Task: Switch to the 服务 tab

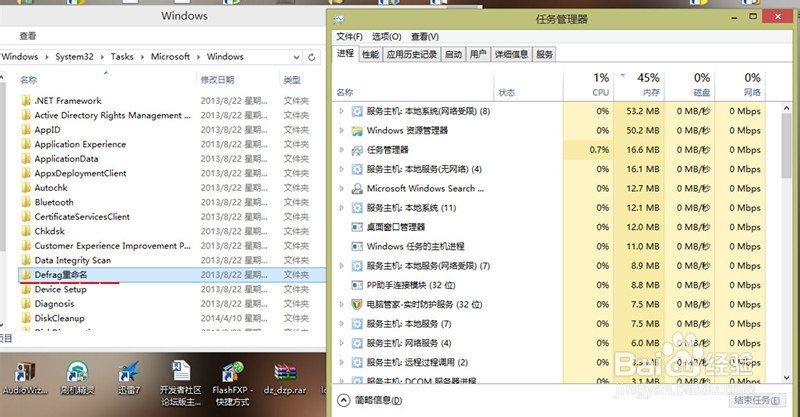Action: pos(544,55)
